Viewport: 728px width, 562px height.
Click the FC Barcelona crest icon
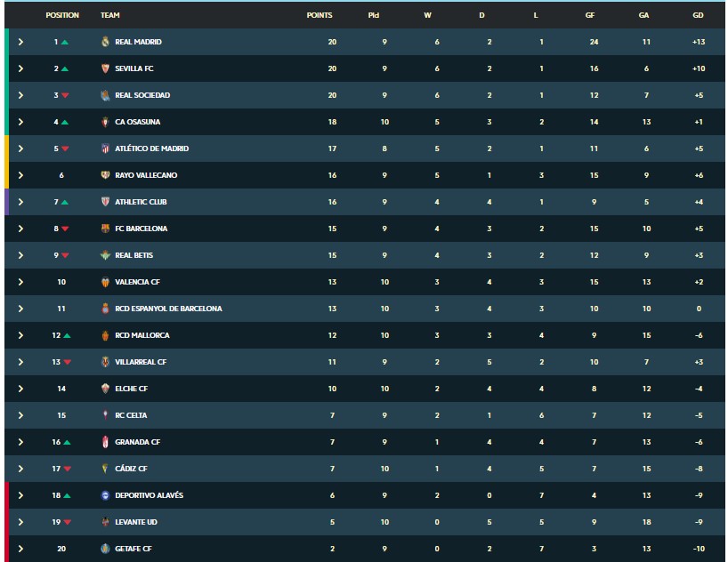[105, 229]
